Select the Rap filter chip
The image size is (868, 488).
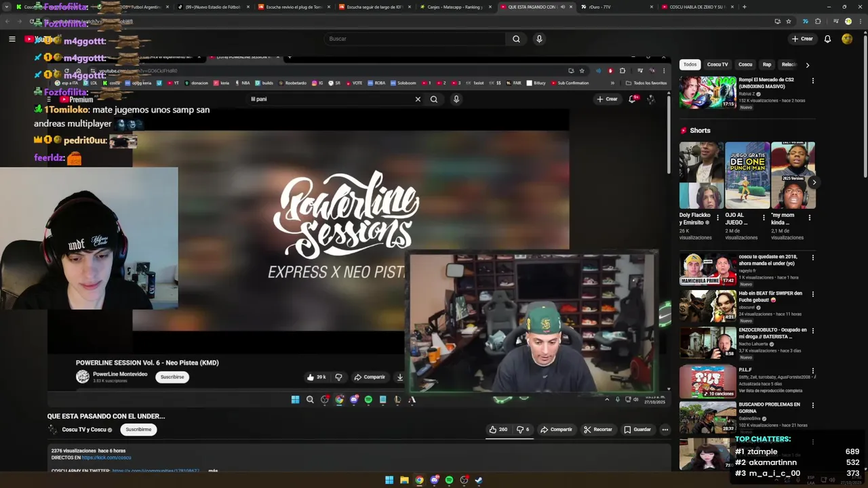767,64
